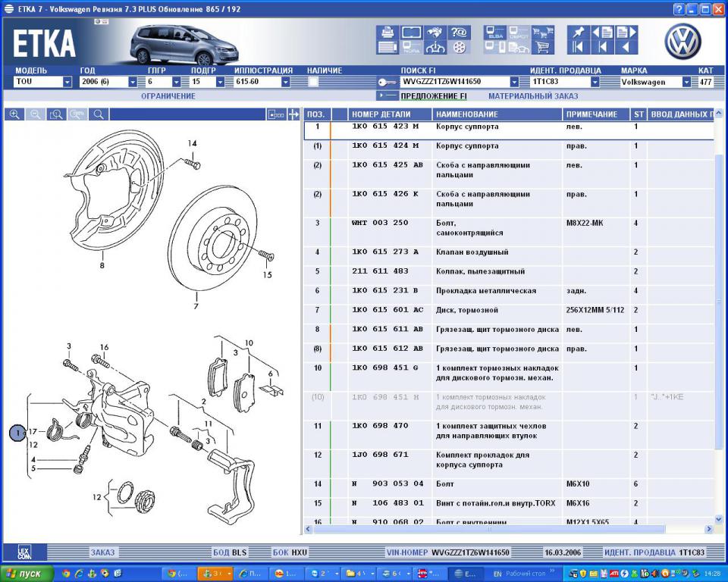Go to previous page with document-left arrow
The image size is (728, 582).
click(x=603, y=32)
